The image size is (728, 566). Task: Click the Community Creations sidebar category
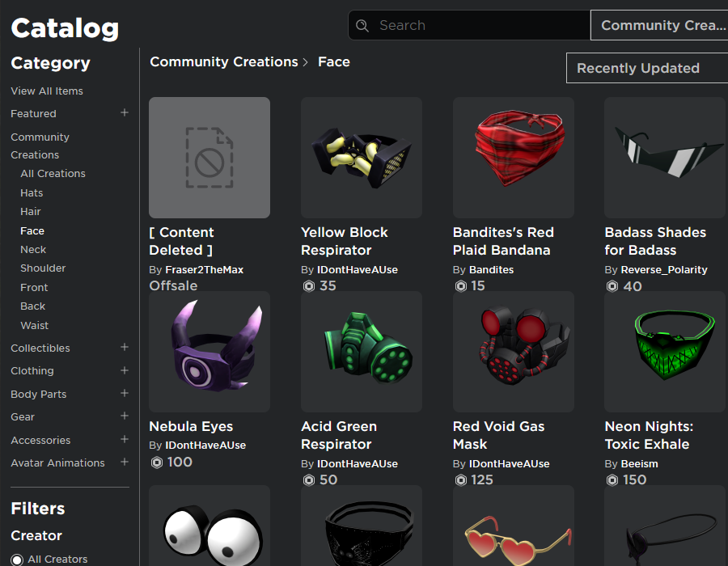40,146
